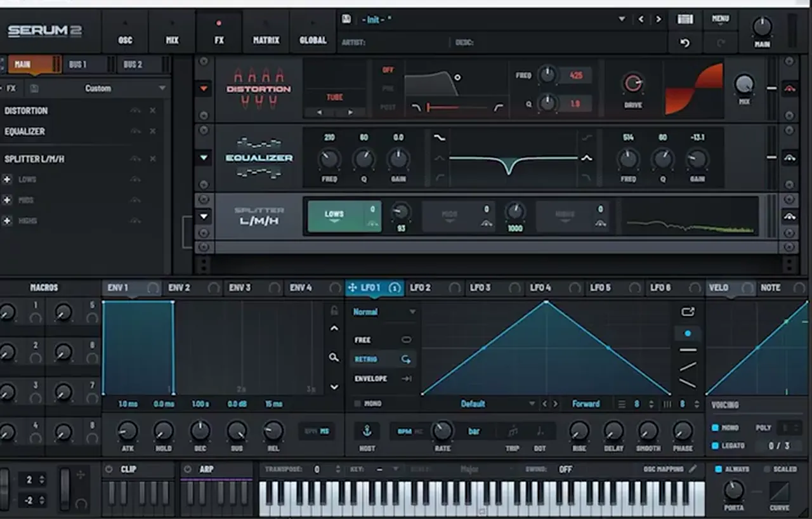Click the LFO 1 info circle icon

coord(395,288)
